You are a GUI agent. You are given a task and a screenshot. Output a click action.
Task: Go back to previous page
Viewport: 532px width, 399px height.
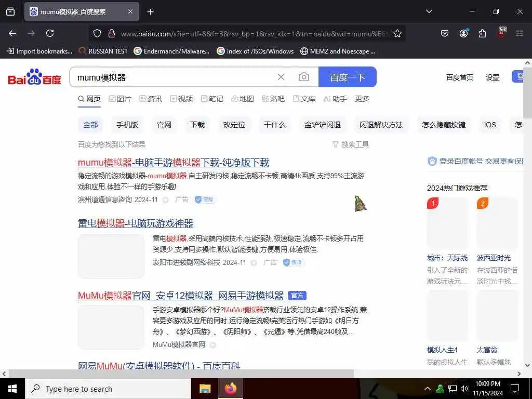12,33
